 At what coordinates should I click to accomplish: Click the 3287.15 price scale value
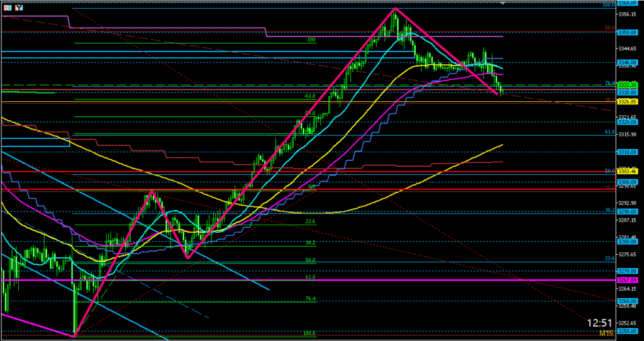tap(627, 220)
